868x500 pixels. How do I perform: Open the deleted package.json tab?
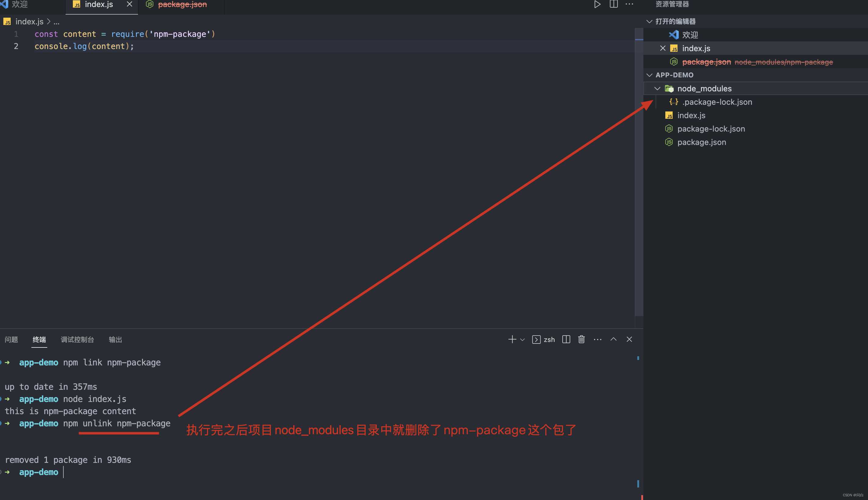click(182, 5)
